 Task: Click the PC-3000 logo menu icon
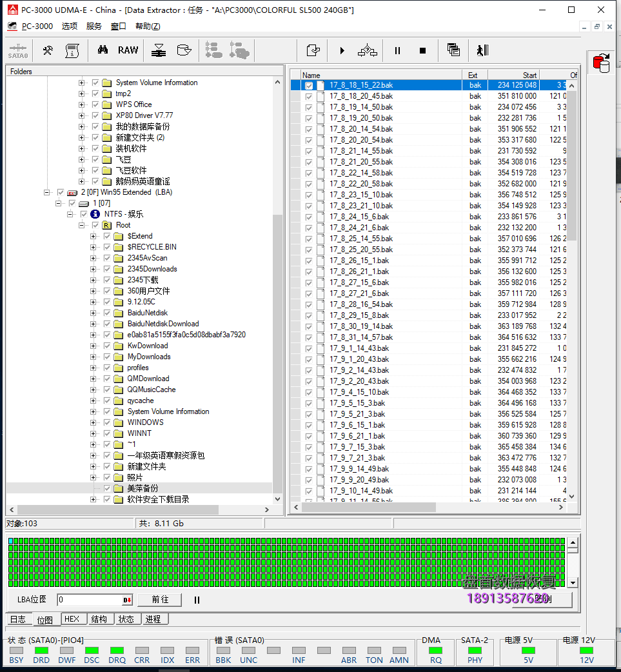click(x=12, y=26)
